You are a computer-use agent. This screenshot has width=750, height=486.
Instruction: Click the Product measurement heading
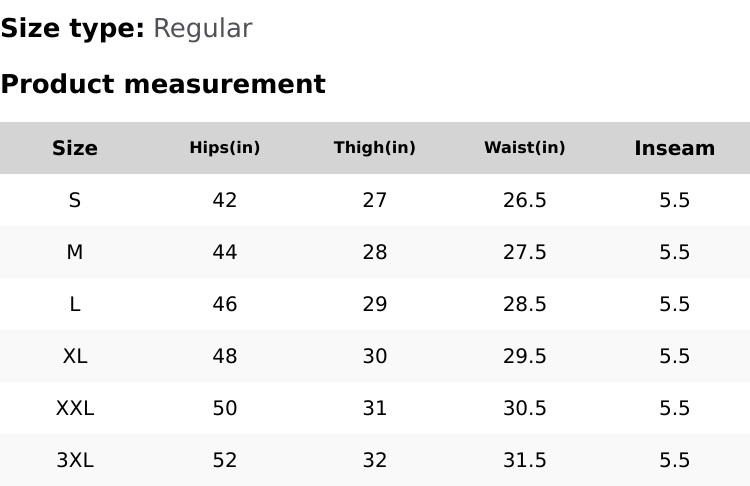coord(163,84)
